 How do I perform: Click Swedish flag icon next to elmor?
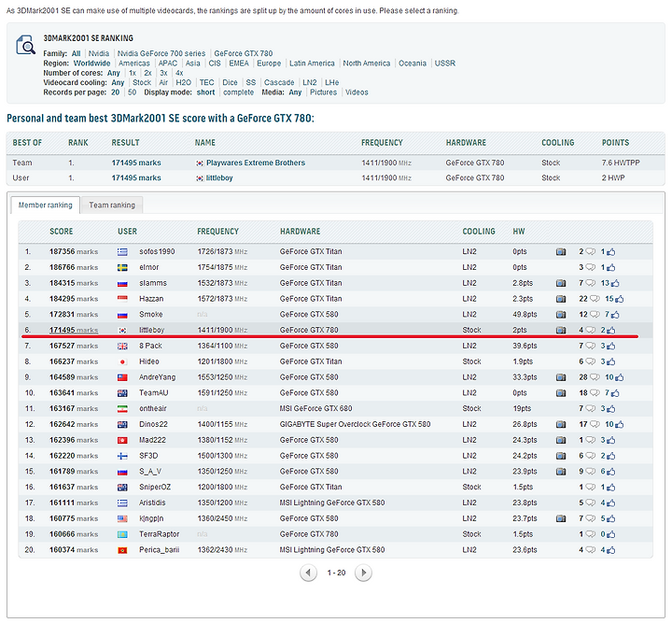[122, 267]
